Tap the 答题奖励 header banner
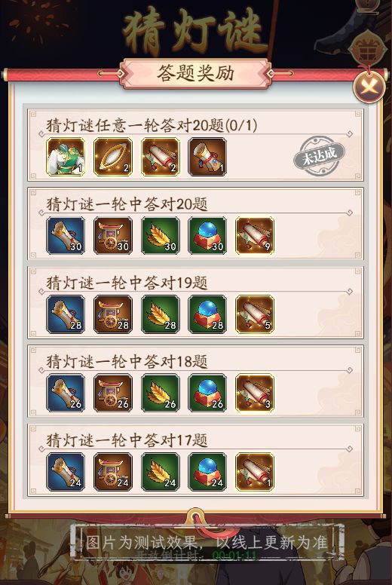Viewport: 392px width, 585px height. pyautogui.click(x=195, y=73)
